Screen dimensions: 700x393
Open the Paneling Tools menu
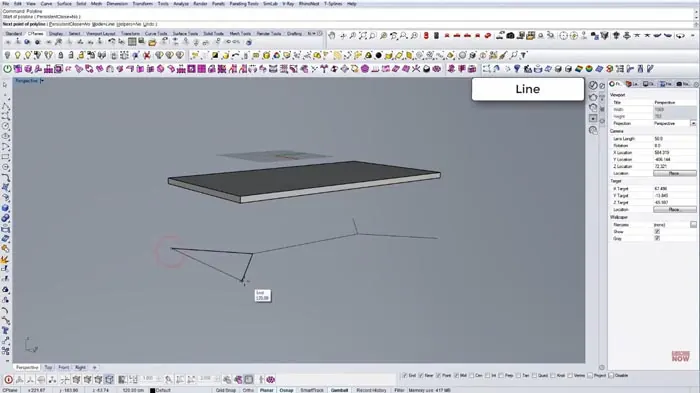pos(244,4)
